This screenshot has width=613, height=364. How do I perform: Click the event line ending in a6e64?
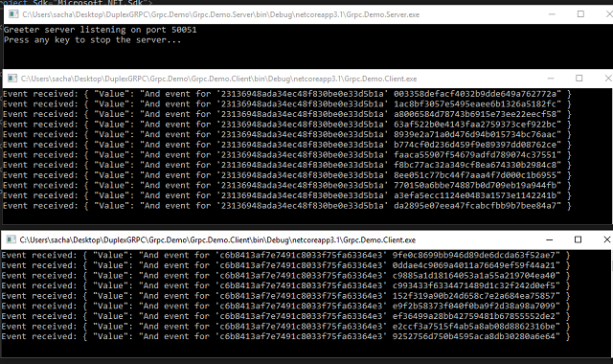coord(285,336)
